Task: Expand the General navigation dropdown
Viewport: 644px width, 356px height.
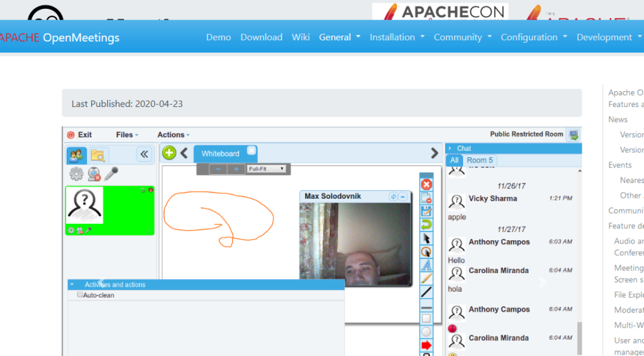Action: [340, 37]
